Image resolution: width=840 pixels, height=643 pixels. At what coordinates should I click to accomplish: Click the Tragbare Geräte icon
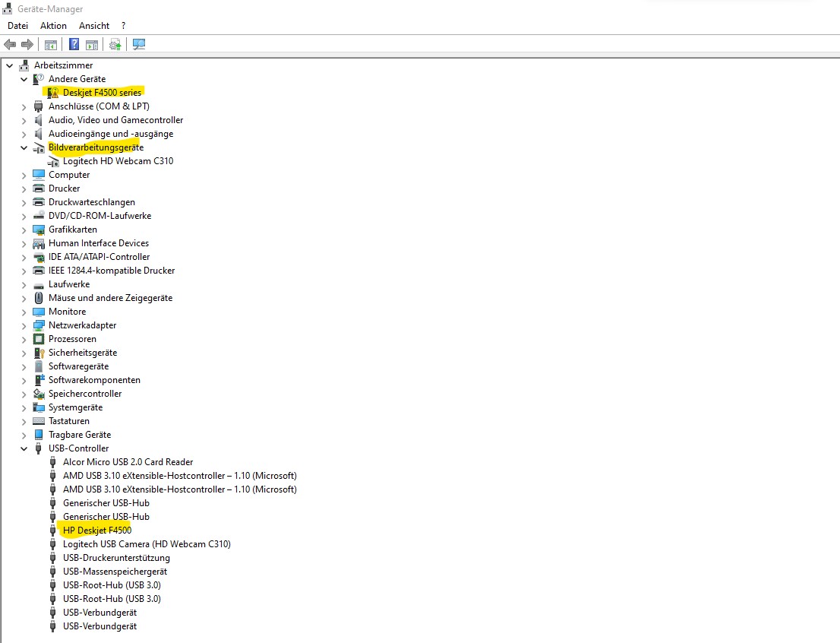tap(39, 435)
